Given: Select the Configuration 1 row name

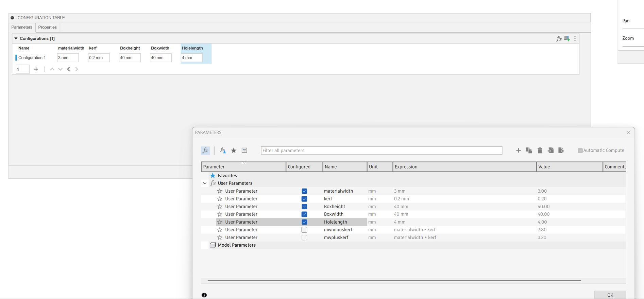Looking at the screenshot, I should tap(32, 58).
